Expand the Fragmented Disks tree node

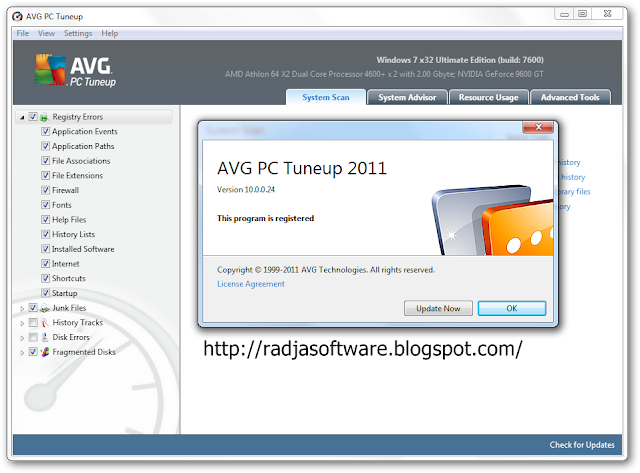[x=22, y=353]
